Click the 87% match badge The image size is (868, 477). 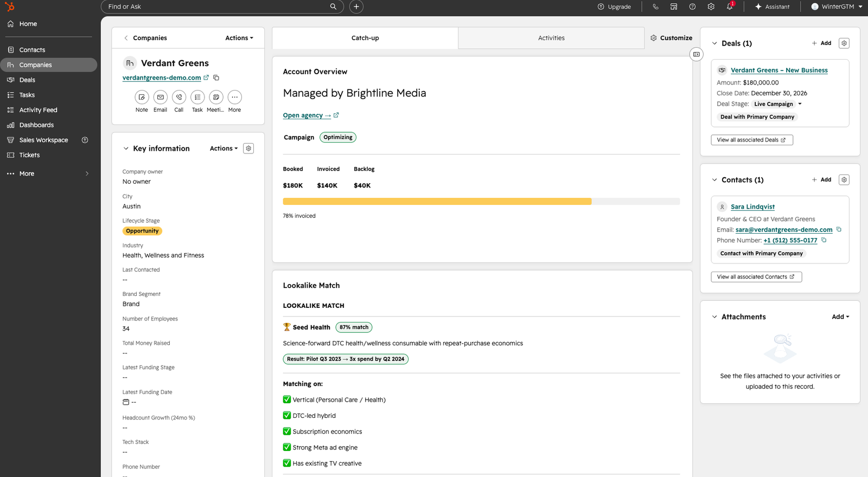(x=354, y=327)
